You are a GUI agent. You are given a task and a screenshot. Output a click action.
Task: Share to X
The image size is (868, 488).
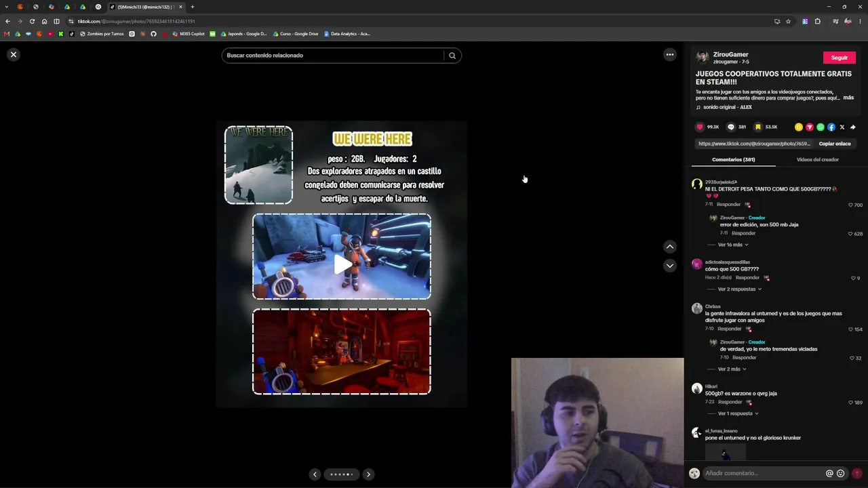pos(842,127)
